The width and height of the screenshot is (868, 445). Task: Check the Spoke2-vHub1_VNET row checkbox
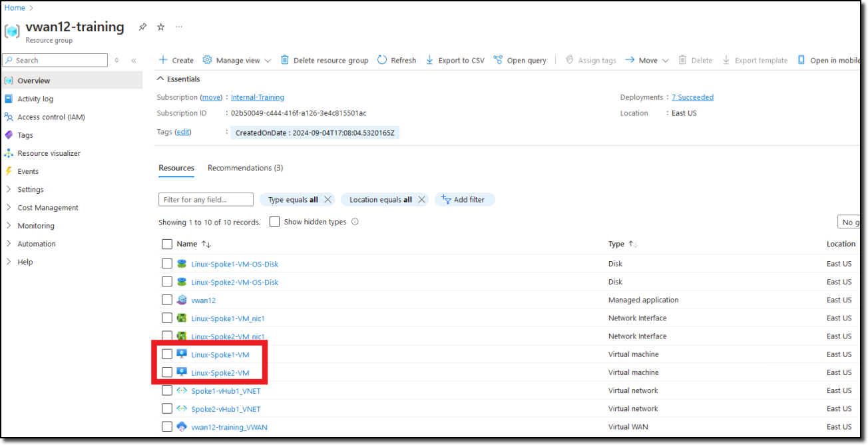point(167,408)
